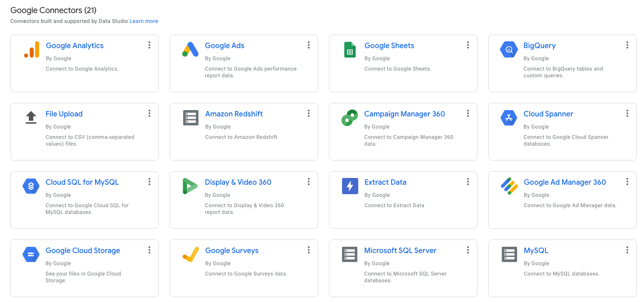Choose the Google Sheets connector title
The image size is (644, 302).
coord(389,45)
